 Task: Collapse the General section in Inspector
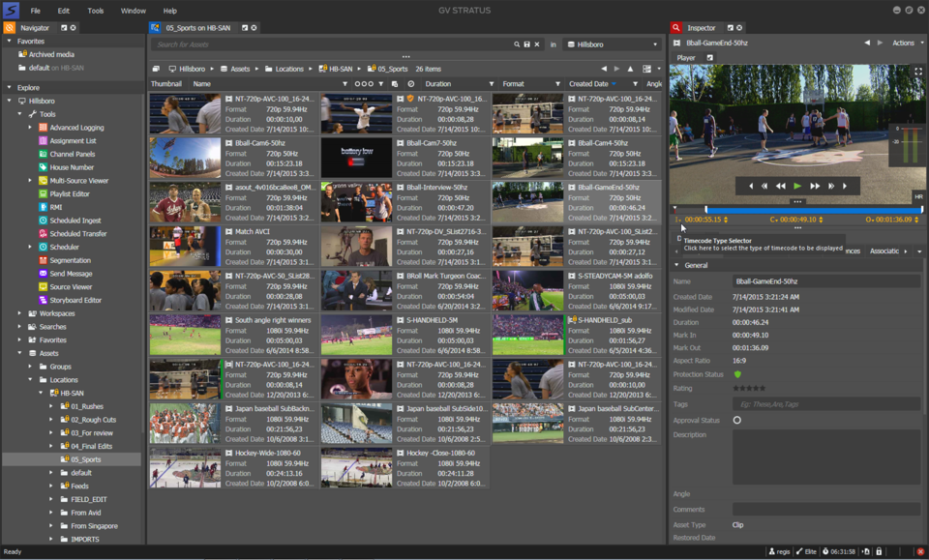[676, 265]
